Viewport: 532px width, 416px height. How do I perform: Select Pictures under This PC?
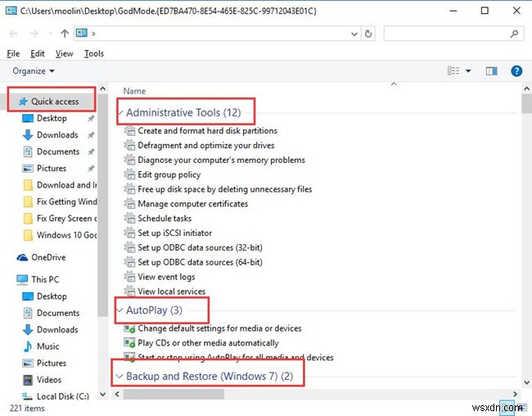coord(52,363)
